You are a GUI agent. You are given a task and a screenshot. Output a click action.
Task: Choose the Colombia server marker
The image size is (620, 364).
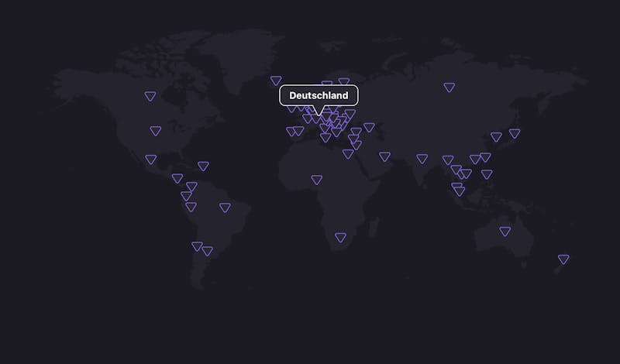[191, 187]
